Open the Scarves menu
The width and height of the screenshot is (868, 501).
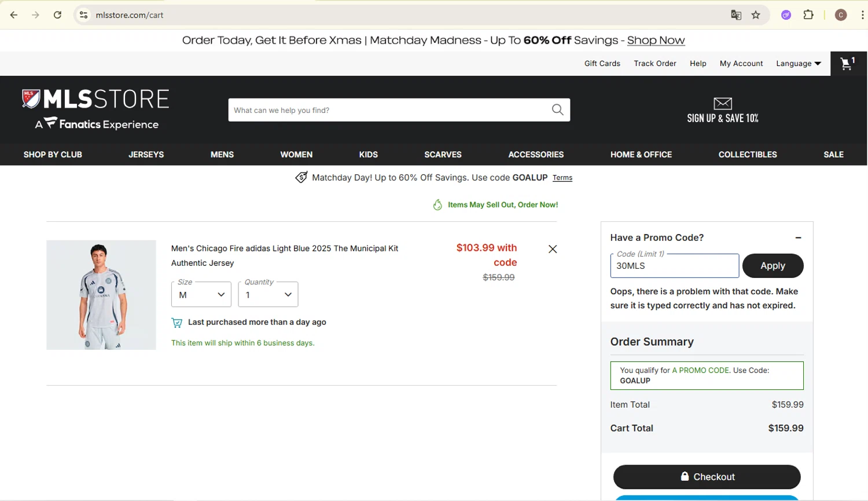[x=443, y=155]
